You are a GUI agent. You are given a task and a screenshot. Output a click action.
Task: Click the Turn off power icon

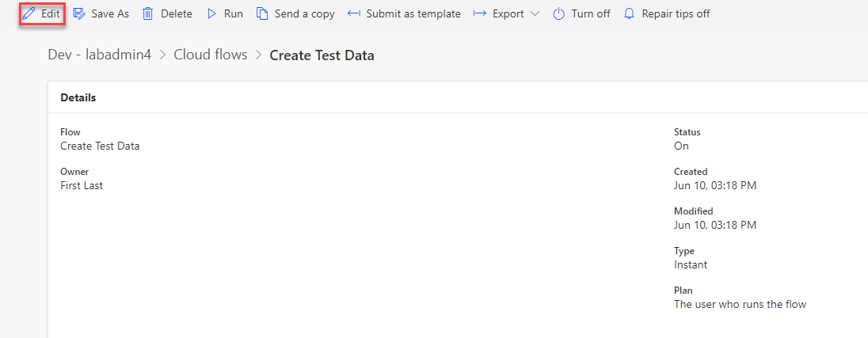click(558, 13)
